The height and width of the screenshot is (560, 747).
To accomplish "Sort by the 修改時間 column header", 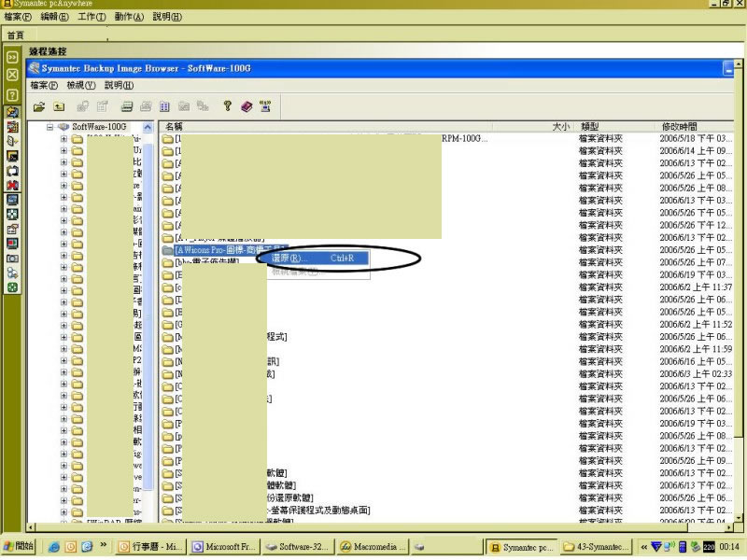I will 694,127.
